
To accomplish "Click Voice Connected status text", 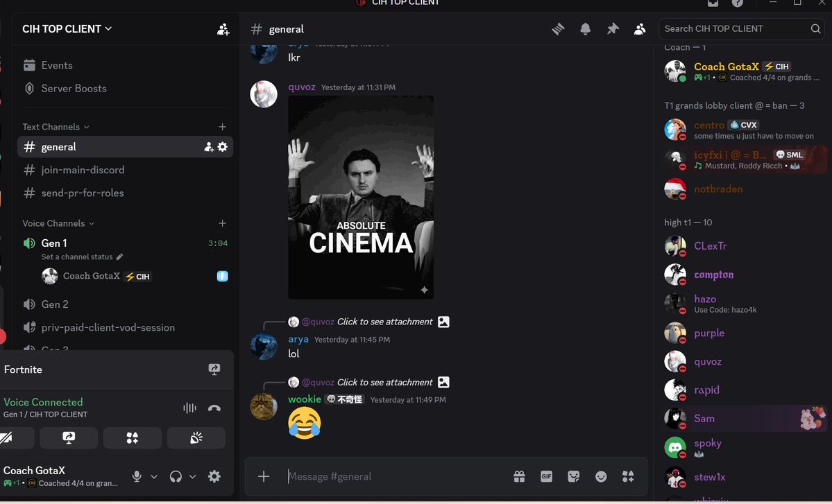I will coord(43,401).
